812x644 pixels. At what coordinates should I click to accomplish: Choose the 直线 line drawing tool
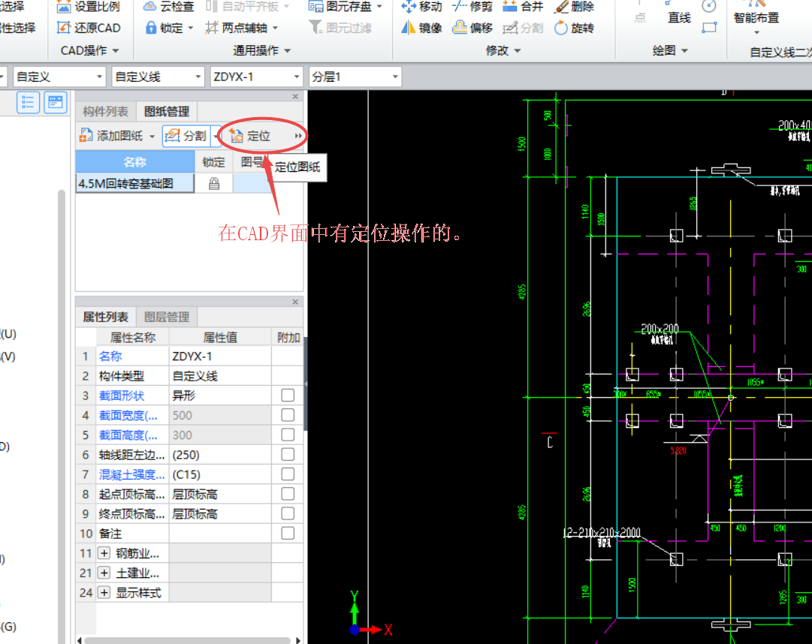point(679,14)
